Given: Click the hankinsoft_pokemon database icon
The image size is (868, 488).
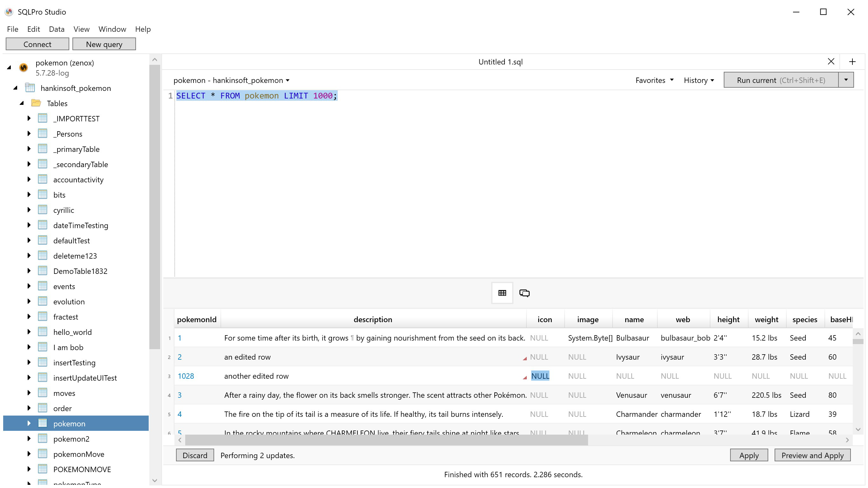Looking at the screenshot, I should tap(30, 88).
